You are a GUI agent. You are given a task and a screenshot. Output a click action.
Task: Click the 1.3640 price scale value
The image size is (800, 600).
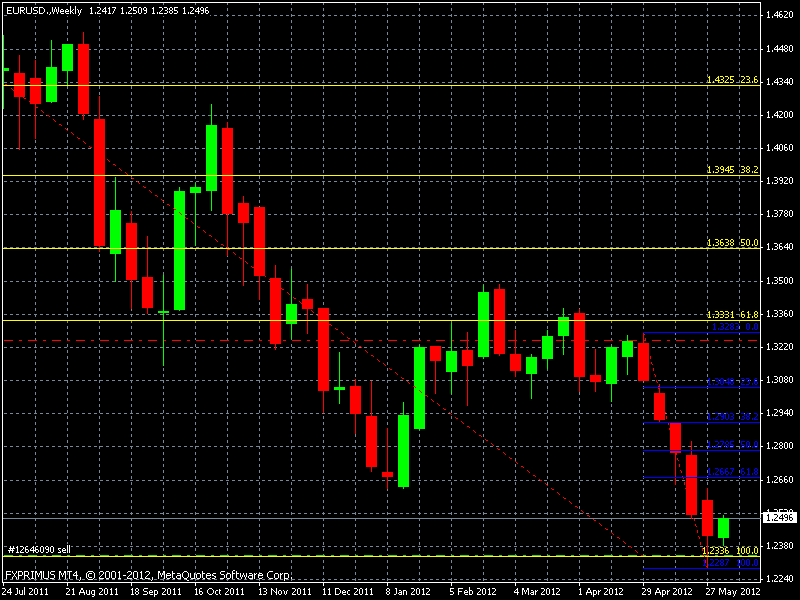tap(780, 247)
